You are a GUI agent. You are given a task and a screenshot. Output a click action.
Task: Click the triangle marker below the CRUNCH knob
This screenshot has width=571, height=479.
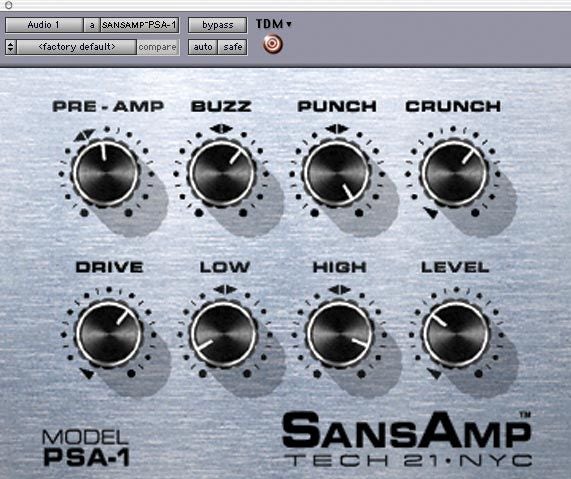[x=431, y=212]
